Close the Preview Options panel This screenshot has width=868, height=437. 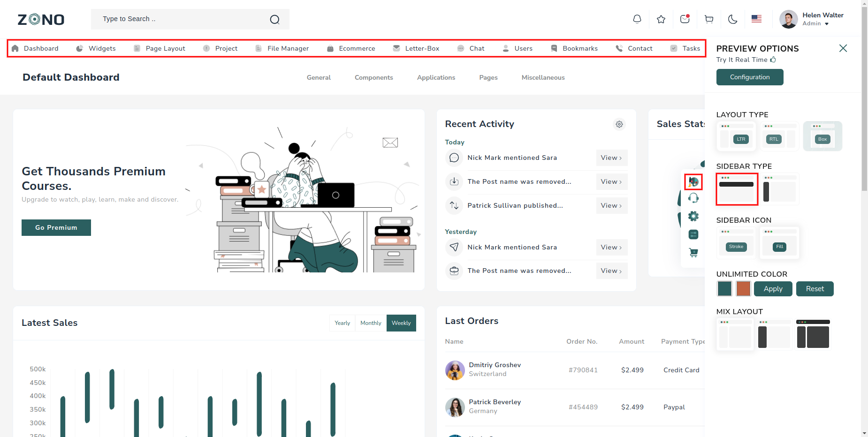point(843,48)
